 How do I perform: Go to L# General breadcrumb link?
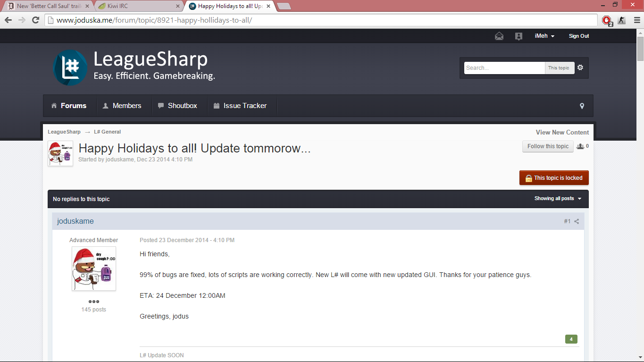tap(107, 132)
